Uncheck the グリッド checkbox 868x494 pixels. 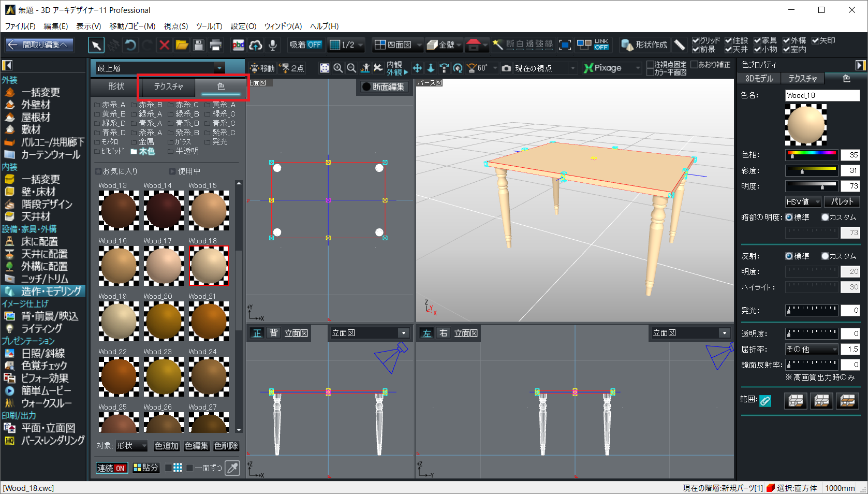696,40
